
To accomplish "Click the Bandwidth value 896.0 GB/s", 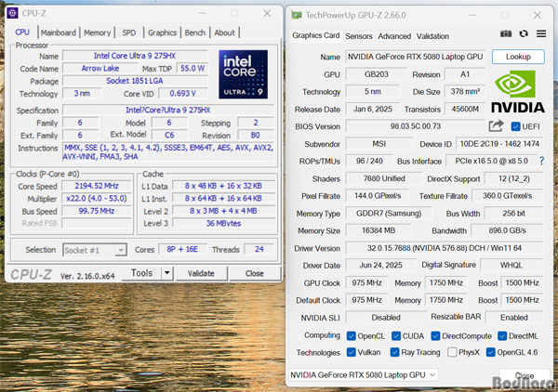I will coord(507,230).
